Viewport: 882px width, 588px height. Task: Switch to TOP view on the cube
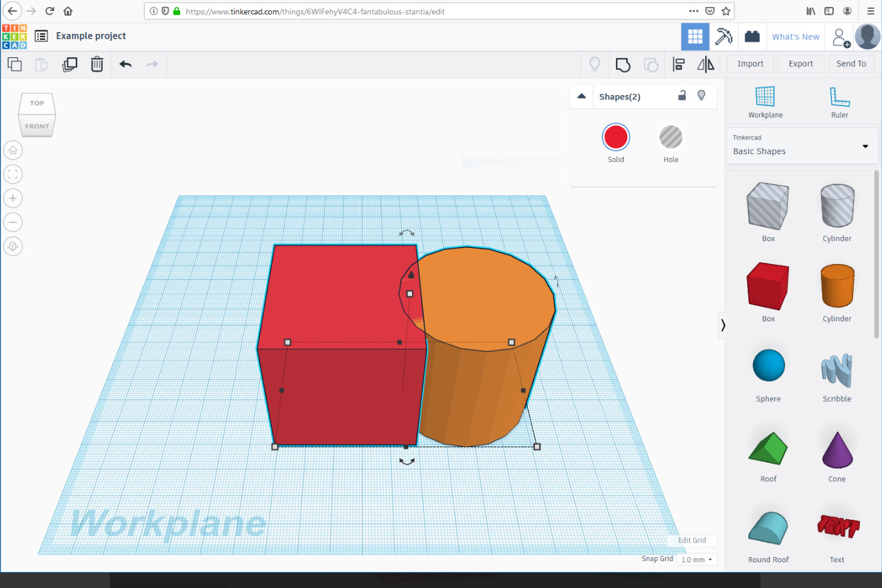(37, 103)
